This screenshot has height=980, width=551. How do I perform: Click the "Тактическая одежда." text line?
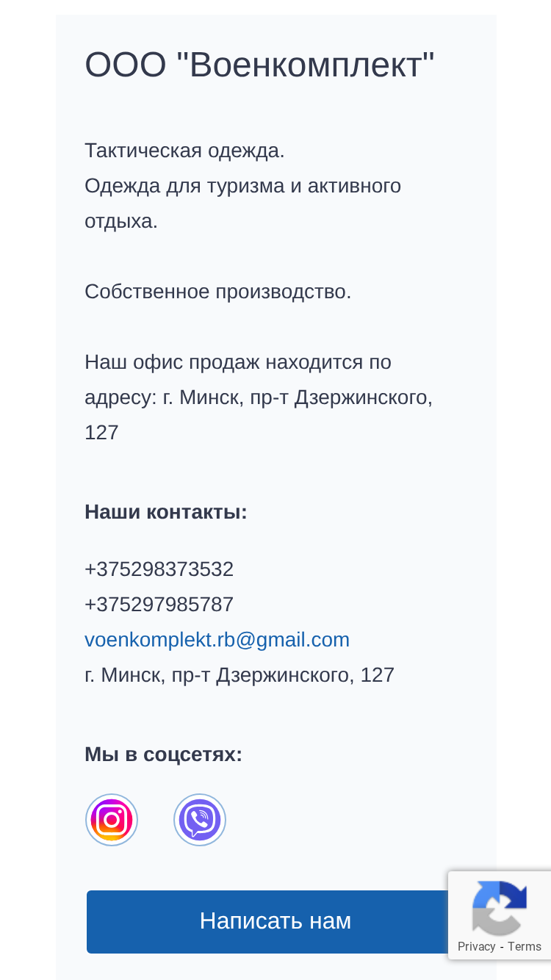click(184, 151)
